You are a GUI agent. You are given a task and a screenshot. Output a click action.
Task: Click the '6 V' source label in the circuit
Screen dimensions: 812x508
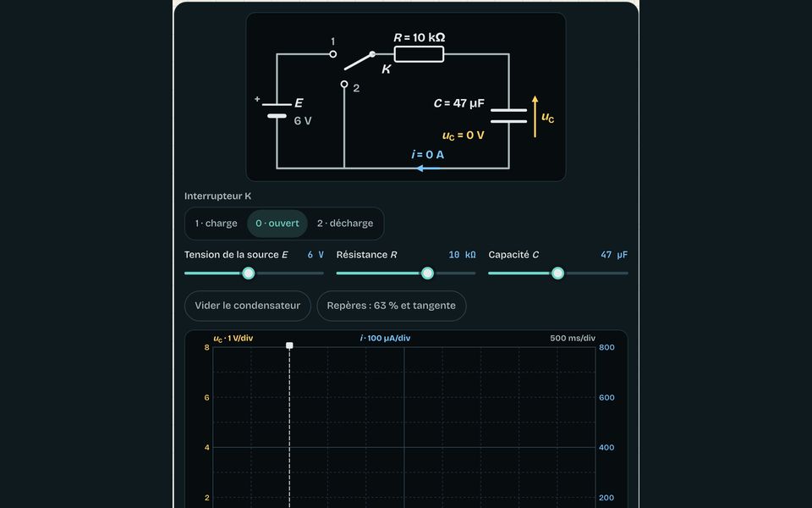click(x=303, y=121)
